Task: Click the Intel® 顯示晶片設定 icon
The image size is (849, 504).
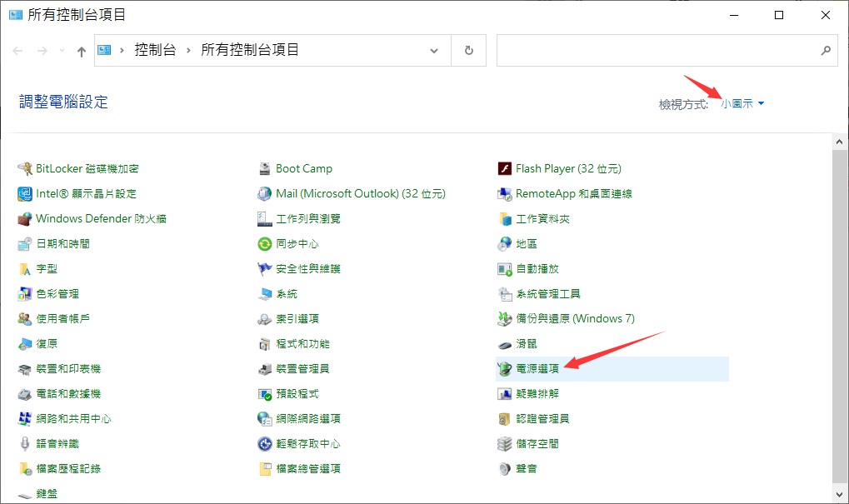Action: click(x=25, y=194)
